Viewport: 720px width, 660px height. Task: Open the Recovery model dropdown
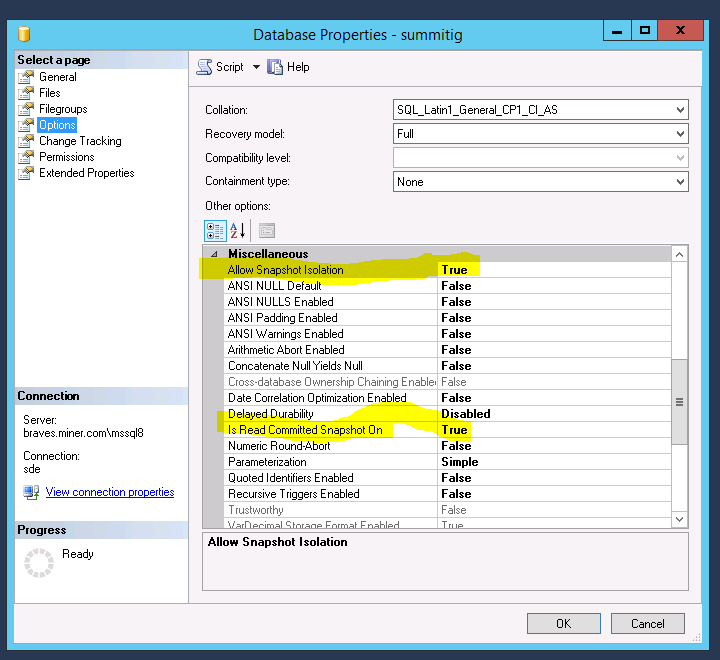coord(680,134)
